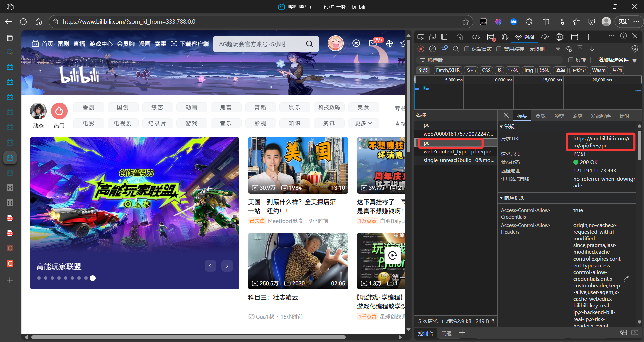Activate the inspect element picker icon
This screenshot has width=644, height=342.
tap(421, 37)
